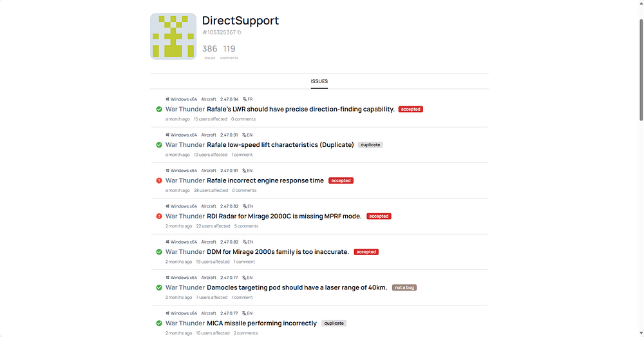Click the green check icon beside DDM for Mirage 2000s
This screenshot has width=644, height=337.
click(x=159, y=252)
